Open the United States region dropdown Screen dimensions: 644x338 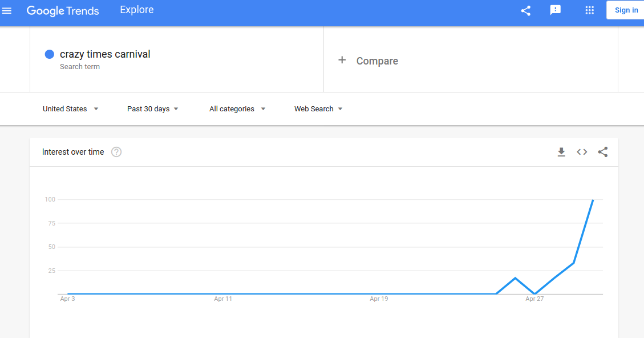[71, 109]
